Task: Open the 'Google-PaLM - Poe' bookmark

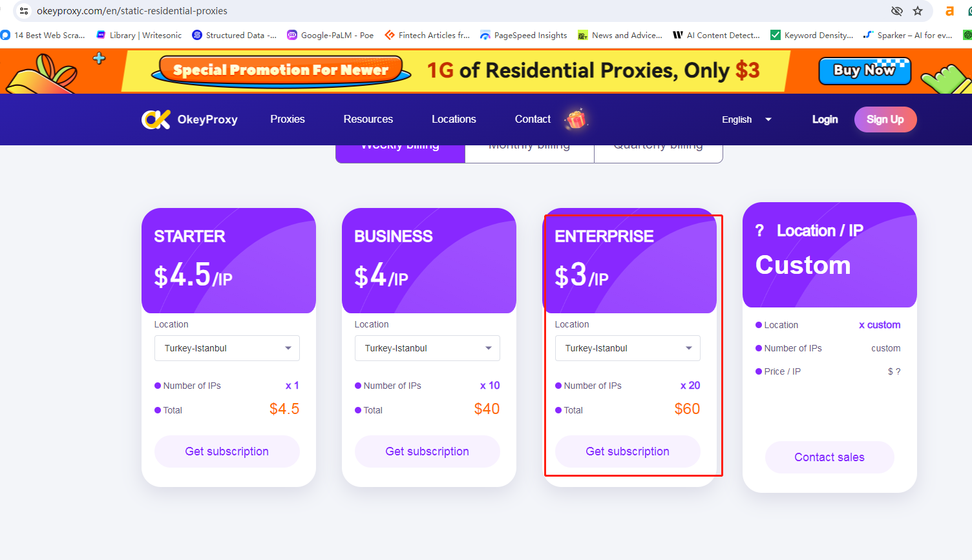Action: 330,36
